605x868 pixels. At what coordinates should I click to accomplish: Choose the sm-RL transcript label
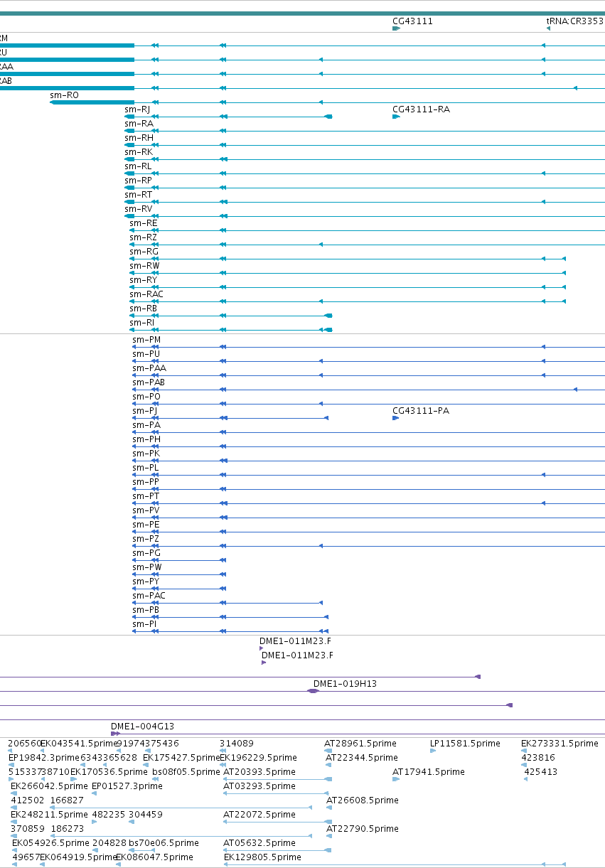(138, 166)
